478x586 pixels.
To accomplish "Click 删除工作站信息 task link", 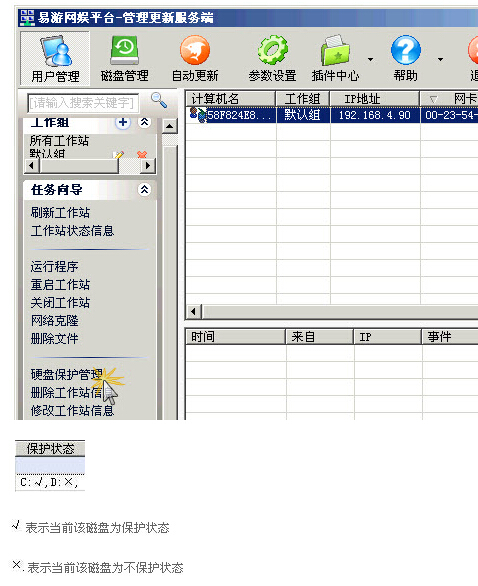I will point(67,392).
